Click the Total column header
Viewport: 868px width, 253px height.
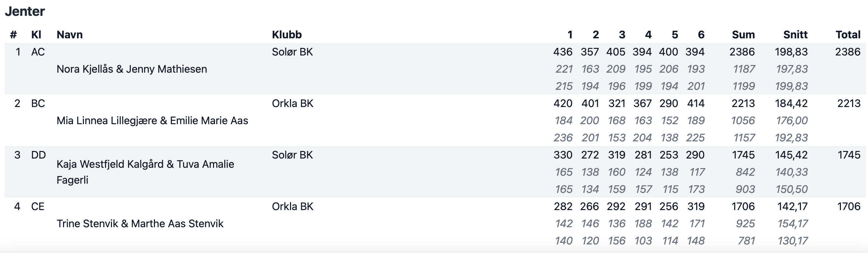848,34
